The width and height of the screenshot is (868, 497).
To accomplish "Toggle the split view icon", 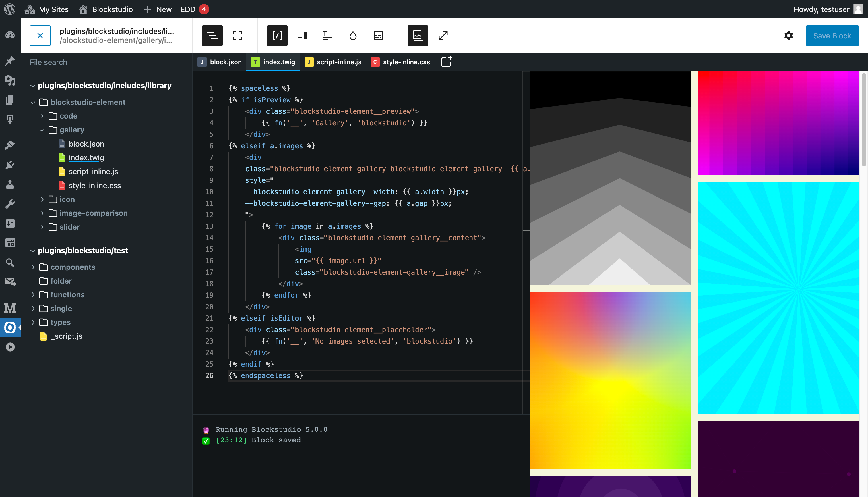I will coord(303,36).
